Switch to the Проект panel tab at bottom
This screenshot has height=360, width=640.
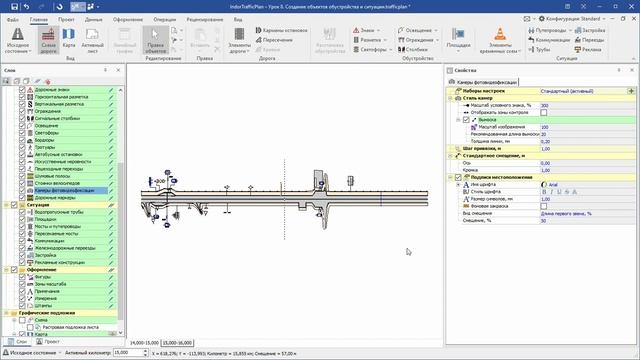[48, 342]
